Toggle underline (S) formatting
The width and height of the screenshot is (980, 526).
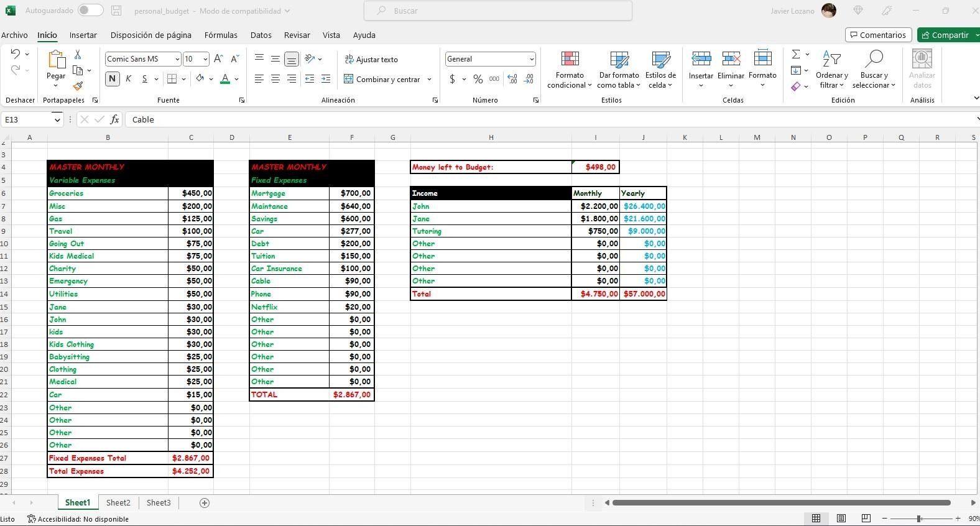click(144, 79)
